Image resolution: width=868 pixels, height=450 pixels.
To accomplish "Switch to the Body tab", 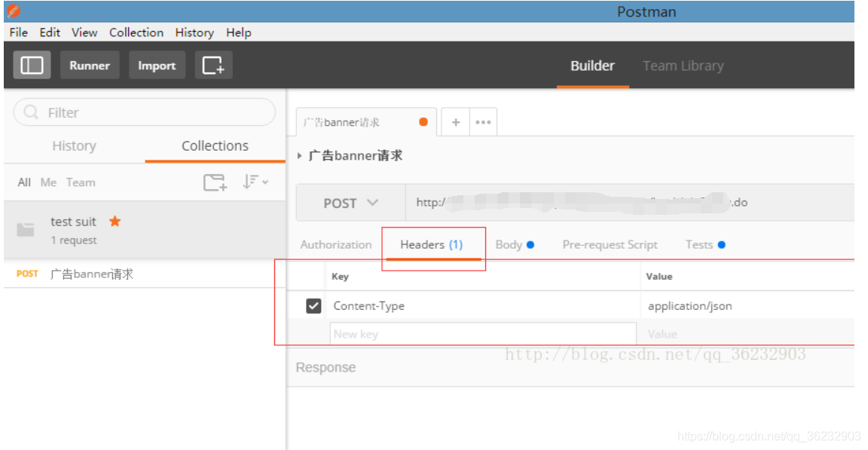I will 515,245.
